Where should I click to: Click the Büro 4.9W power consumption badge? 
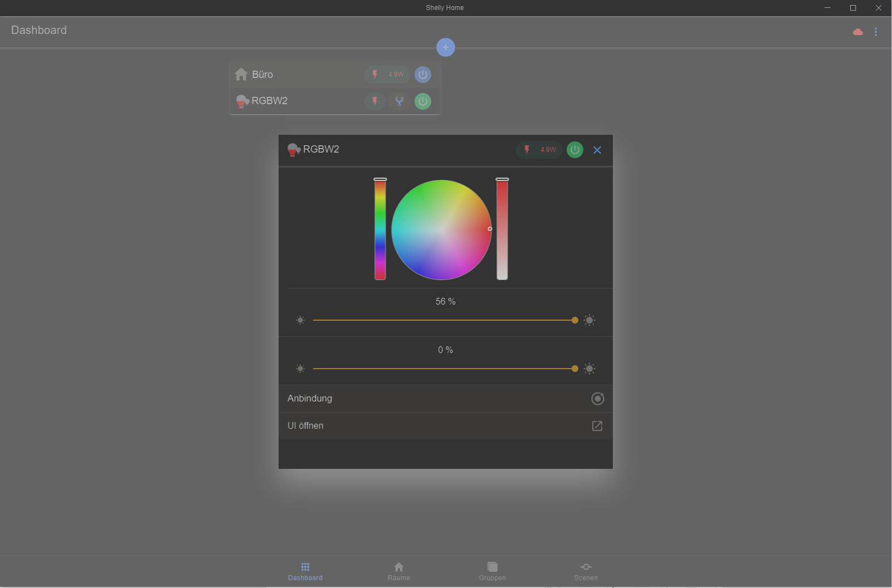pos(388,75)
